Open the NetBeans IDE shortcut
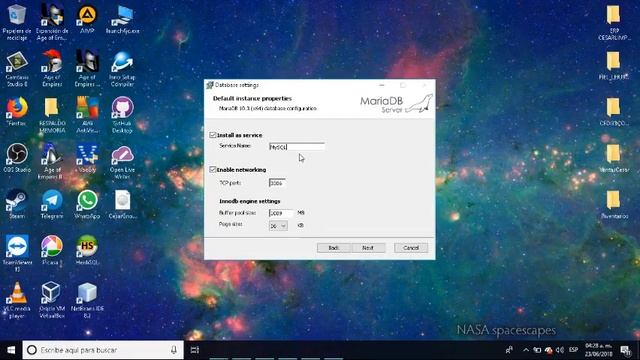640x360 pixels. [x=87, y=300]
